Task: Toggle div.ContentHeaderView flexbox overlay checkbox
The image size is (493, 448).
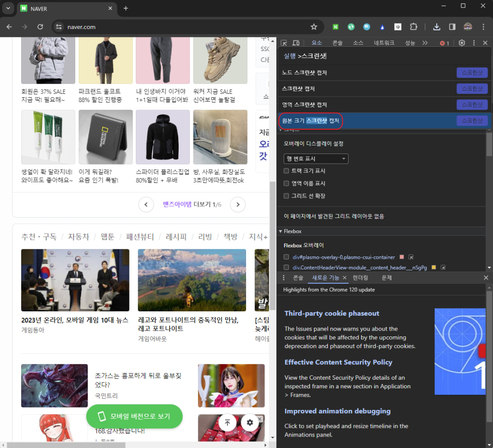Action: pyautogui.click(x=286, y=268)
